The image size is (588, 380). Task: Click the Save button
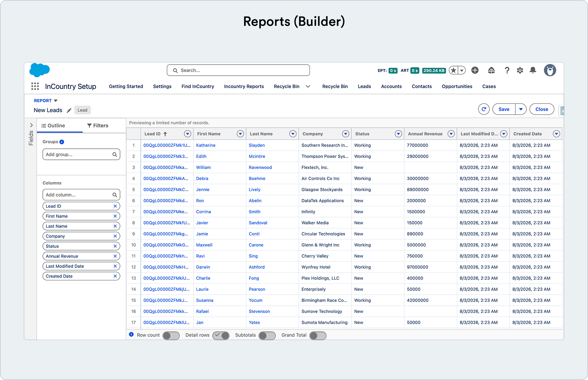(x=504, y=109)
